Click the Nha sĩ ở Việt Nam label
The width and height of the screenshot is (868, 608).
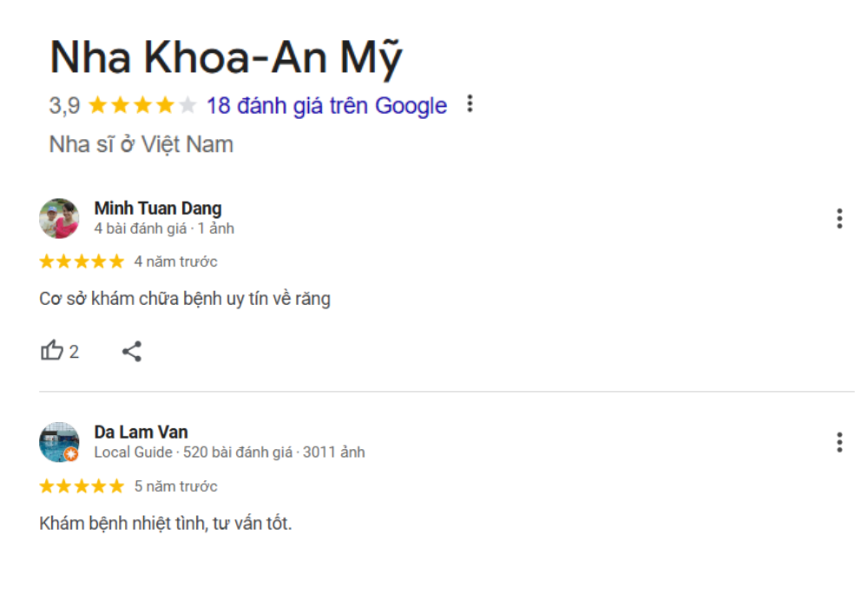[x=141, y=143]
